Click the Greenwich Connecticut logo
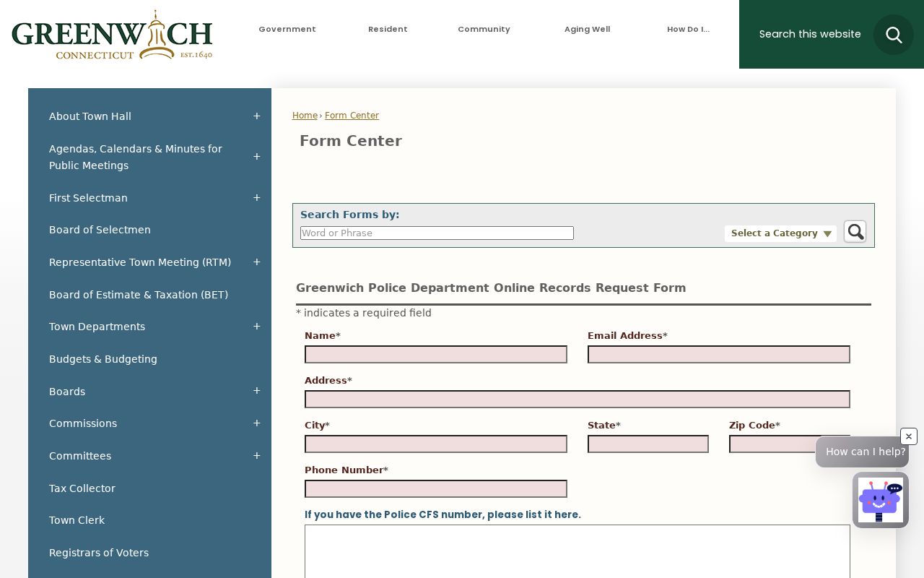This screenshot has height=578, width=924. (x=112, y=35)
